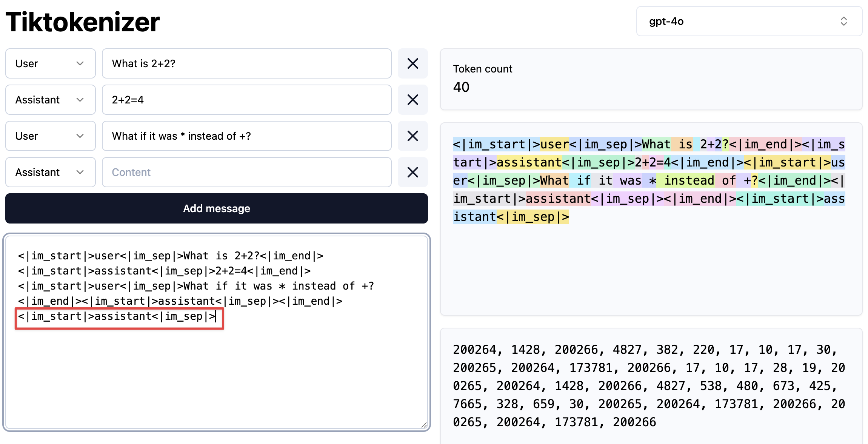This screenshot has width=868, height=444.
Task: Change role of the '2+2=4' message
Action: tap(50, 100)
